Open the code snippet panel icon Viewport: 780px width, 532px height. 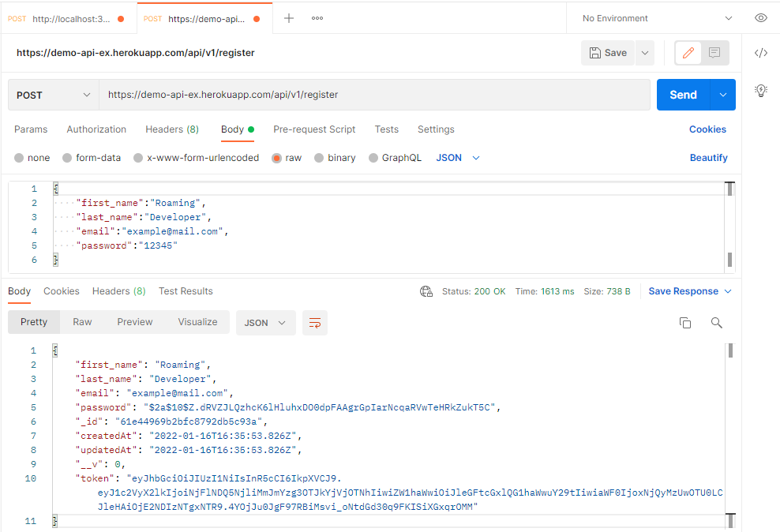[760, 53]
